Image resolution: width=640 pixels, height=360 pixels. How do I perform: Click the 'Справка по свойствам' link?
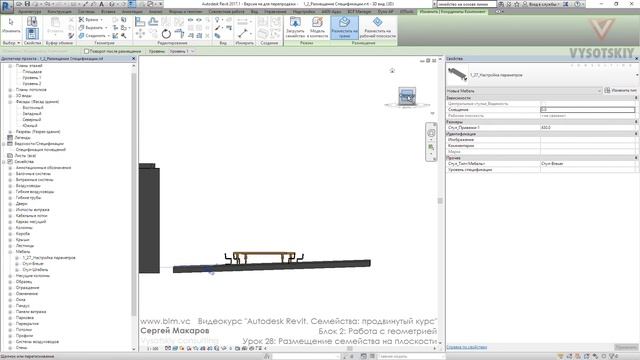(x=467, y=347)
